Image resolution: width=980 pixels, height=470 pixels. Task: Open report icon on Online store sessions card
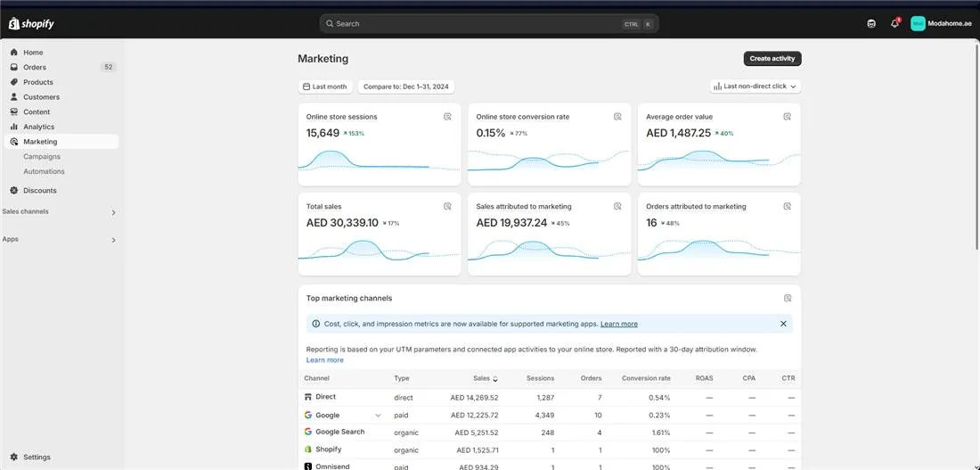[x=447, y=117]
